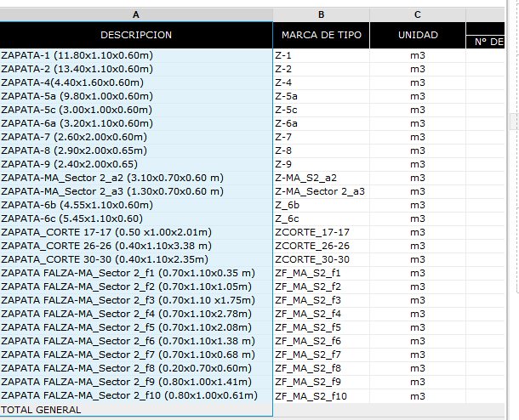Viewport: 519px width, 420px height.
Task: Select ZAPATA FALZA-MA_Sector 2_f8 description cell
Action: (136, 368)
